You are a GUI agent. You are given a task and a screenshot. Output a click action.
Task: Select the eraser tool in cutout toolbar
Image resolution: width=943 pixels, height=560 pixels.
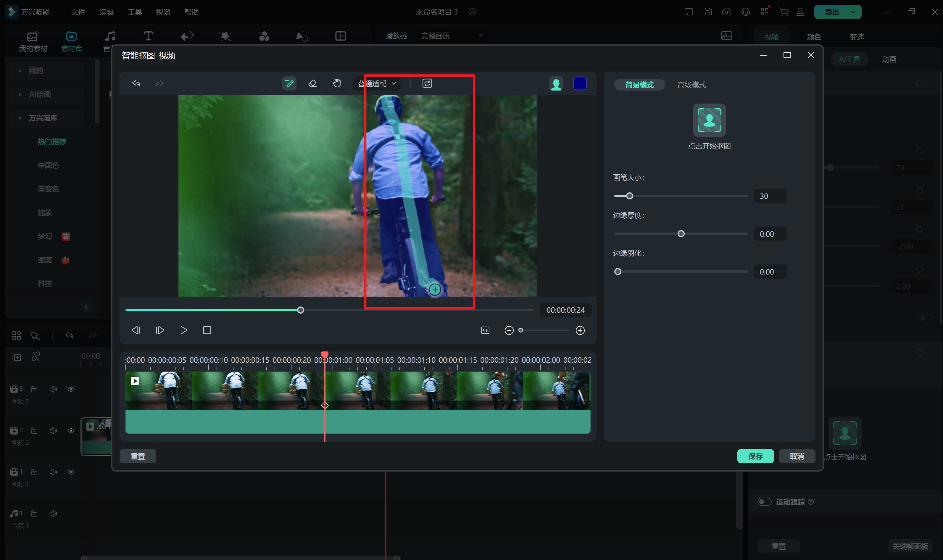(312, 83)
